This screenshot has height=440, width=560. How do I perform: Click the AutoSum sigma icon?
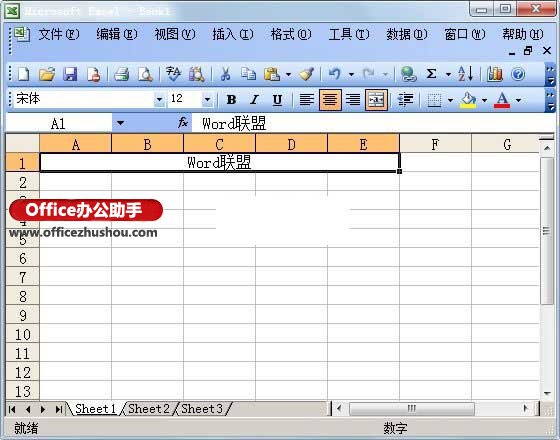(x=431, y=74)
